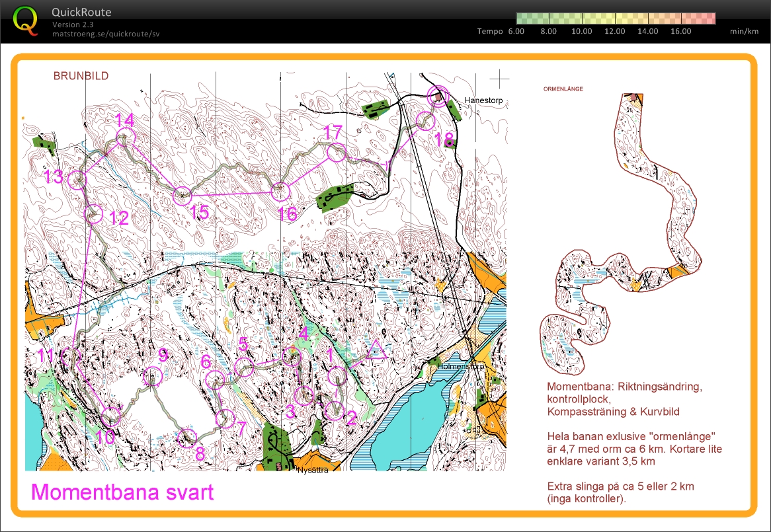Click the red end of tempo scale
Image resolution: width=771 pixels, height=532 pixels.
pyautogui.click(x=699, y=19)
